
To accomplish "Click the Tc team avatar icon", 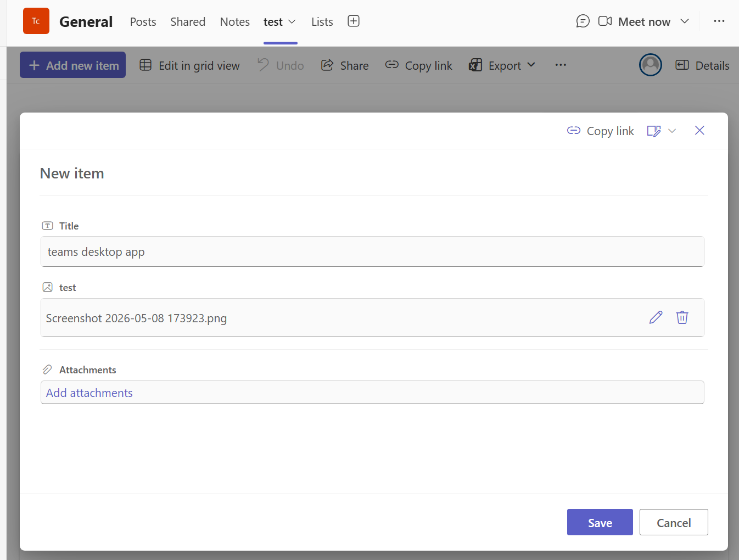I will [x=36, y=21].
